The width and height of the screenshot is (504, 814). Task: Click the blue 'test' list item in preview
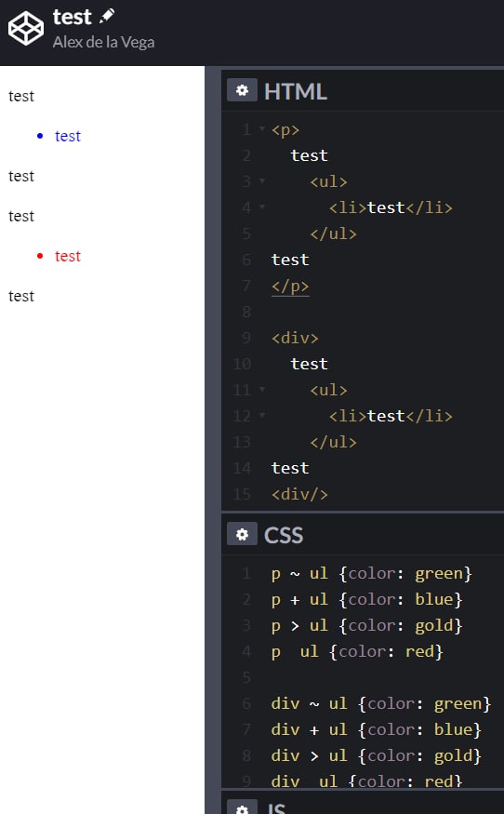68,137
